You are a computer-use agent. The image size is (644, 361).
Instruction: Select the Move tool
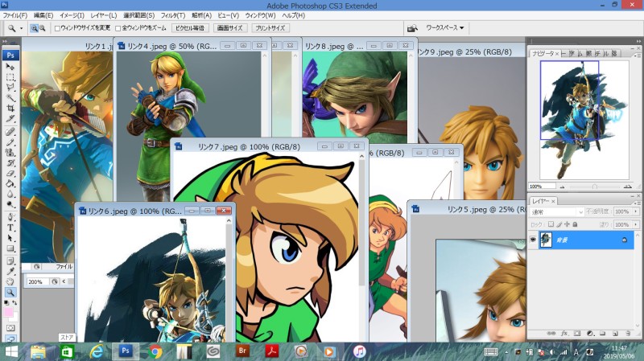click(10, 67)
